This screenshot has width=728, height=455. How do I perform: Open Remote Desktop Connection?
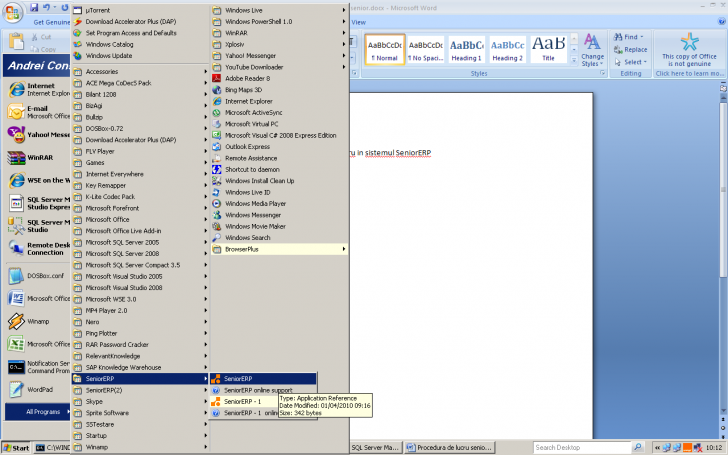tap(37, 249)
